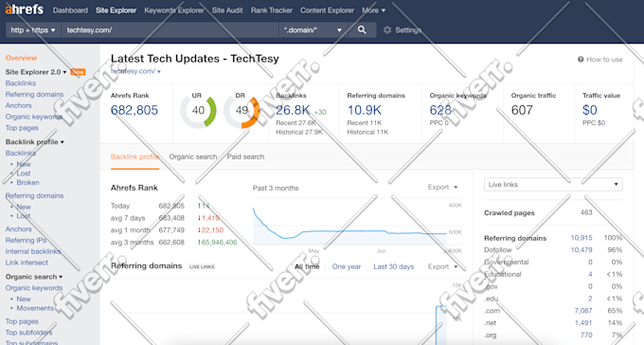Image resolution: width=644 pixels, height=345 pixels.
Task: Open Top pages under Site Explorer 2.0
Action: 22,128
